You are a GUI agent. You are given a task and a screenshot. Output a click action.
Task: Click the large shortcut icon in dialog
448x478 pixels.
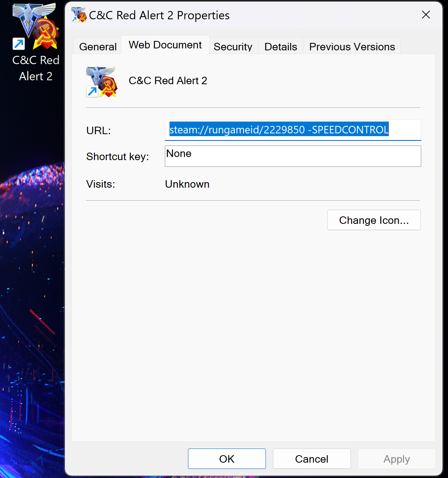[x=101, y=81]
